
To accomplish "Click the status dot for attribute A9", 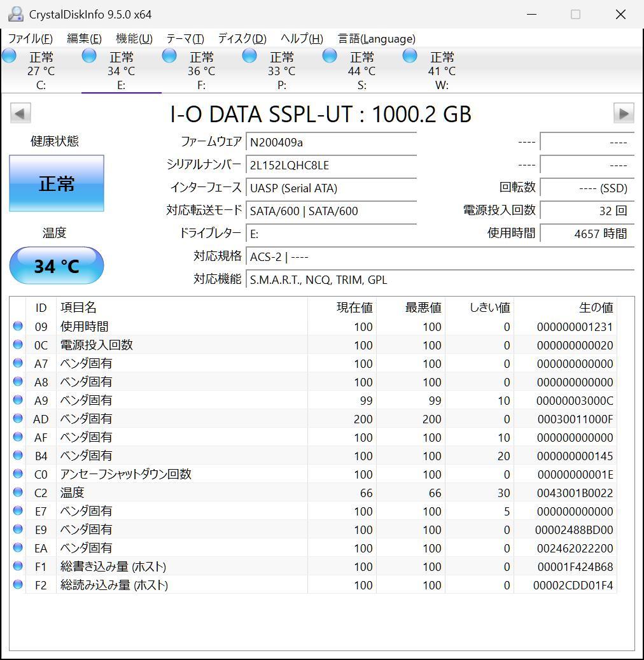I will click(x=18, y=400).
